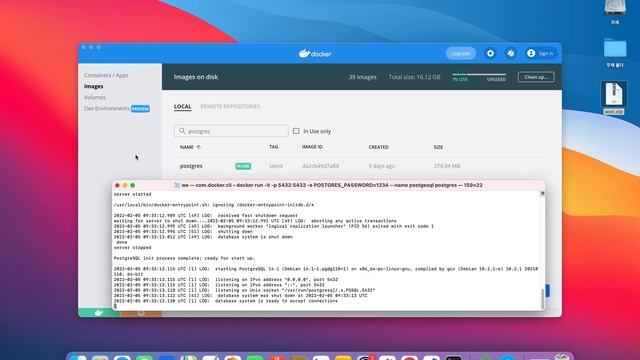Sort by the SIZE column header
The width and height of the screenshot is (640, 360).
(438, 147)
